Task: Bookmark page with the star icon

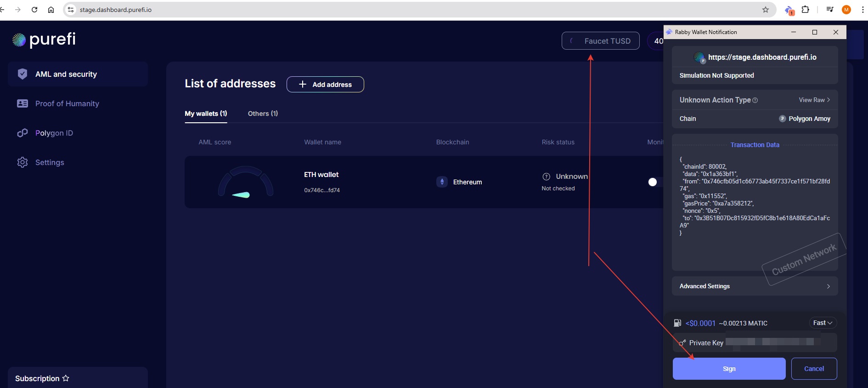Action: pos(765,10)
